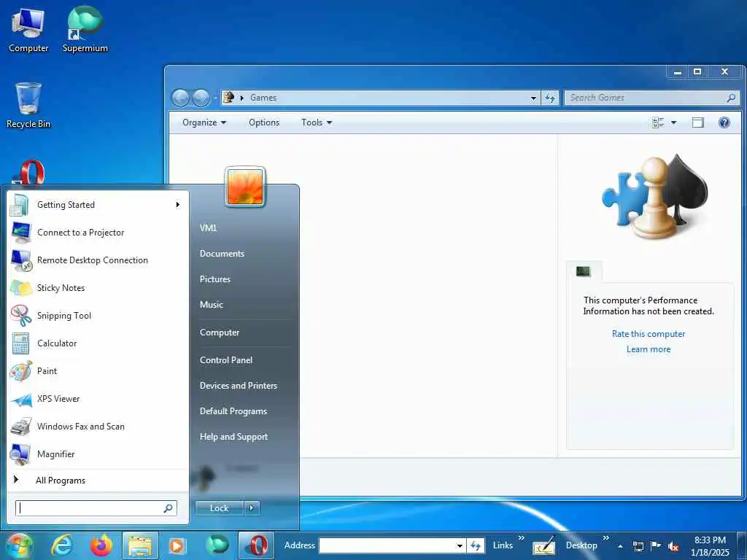Launch Internet Explorer from taskbar
The height and width of the screenshot is (560, 747).
[62, 545]
